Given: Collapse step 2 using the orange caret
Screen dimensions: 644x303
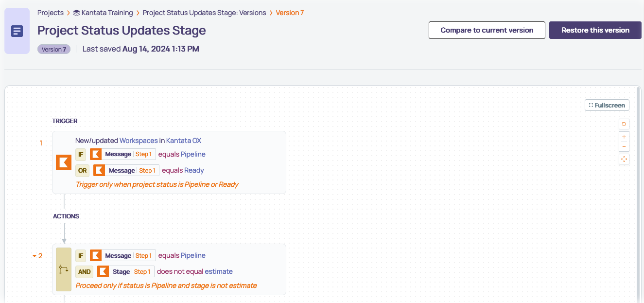Looking at the screenshot, I should pyautogui.click(x=35, y=256).
